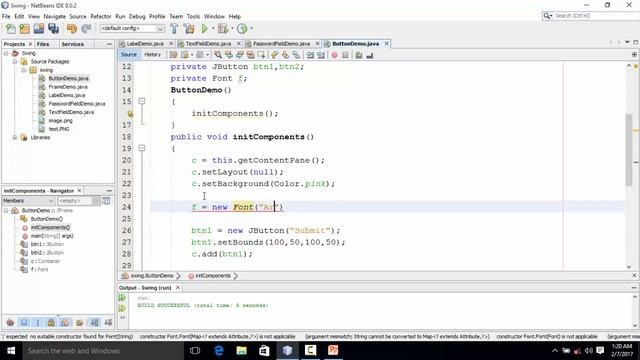Click the Find Selection magnifier icon in editor toolbar

coord(218,55)
